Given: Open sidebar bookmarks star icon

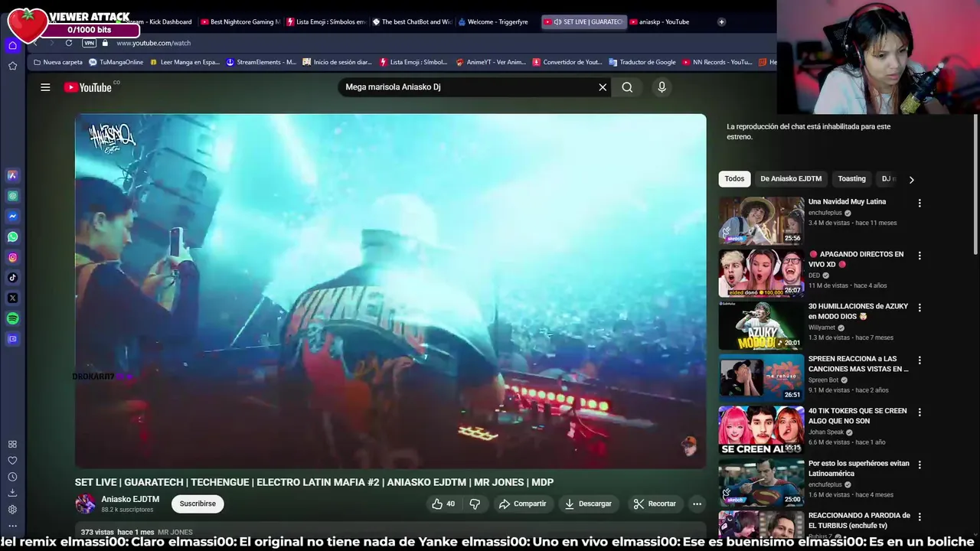Looking at the screenshot, I should (12, 67).
